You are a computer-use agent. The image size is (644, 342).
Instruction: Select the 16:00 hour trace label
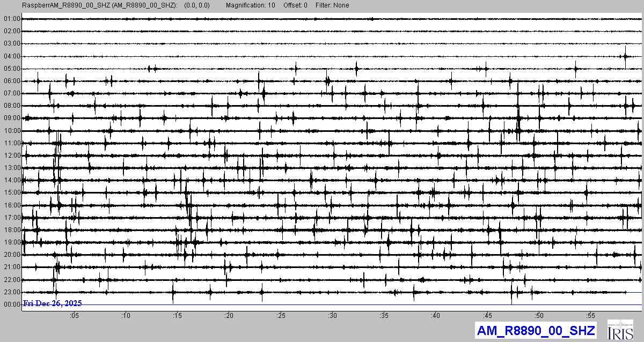point(11,205)
